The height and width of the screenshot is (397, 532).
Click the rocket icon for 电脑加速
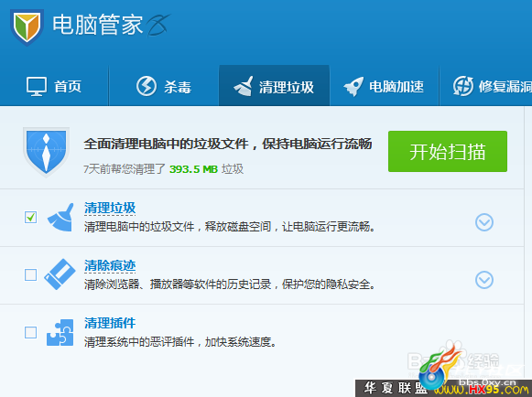(x=353, y=87)
